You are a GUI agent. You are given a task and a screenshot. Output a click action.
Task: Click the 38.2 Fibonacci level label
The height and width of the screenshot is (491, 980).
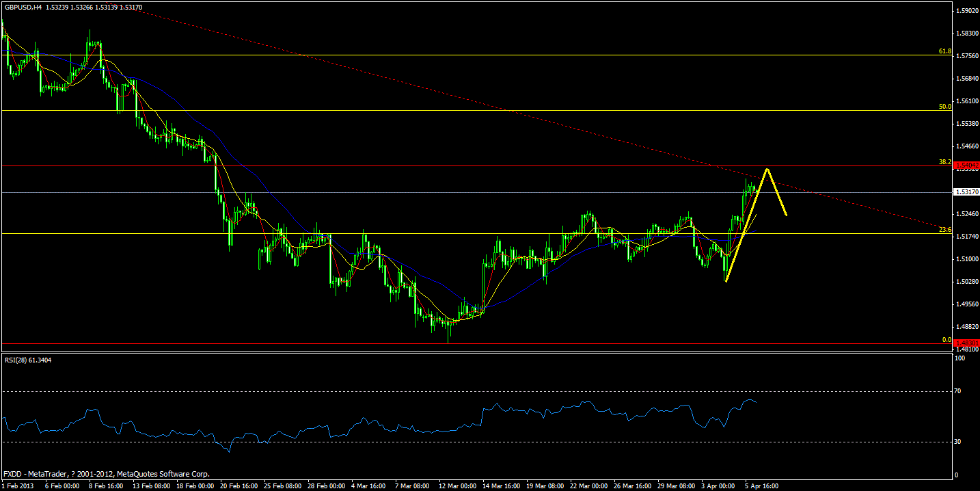pyautogui.click(x=945, y=161)
